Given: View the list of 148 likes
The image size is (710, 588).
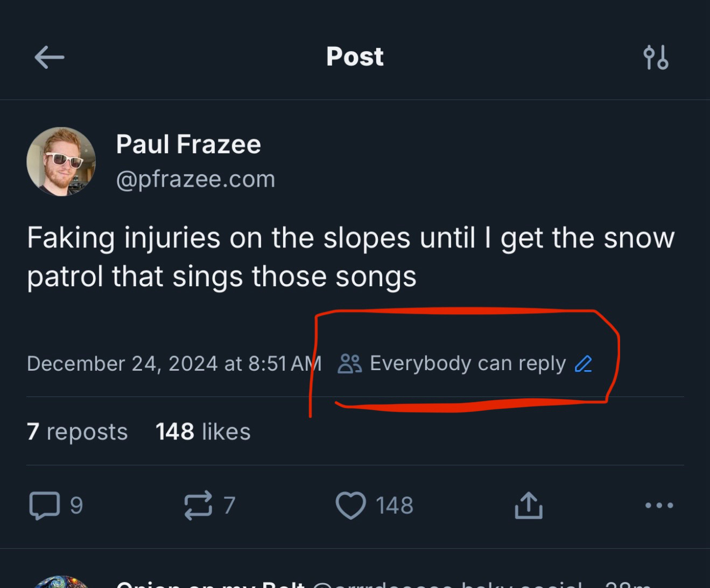Looking at the screenshot, I should 203,432.
